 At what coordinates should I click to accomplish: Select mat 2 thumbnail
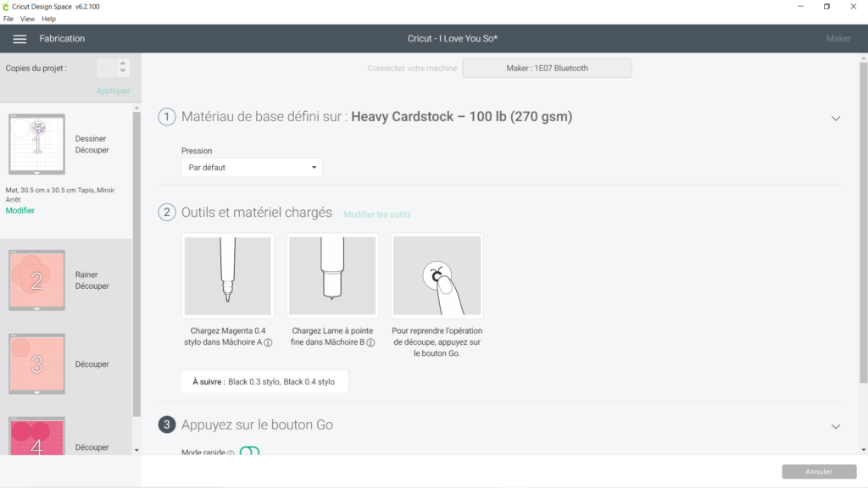coord(36,280)
